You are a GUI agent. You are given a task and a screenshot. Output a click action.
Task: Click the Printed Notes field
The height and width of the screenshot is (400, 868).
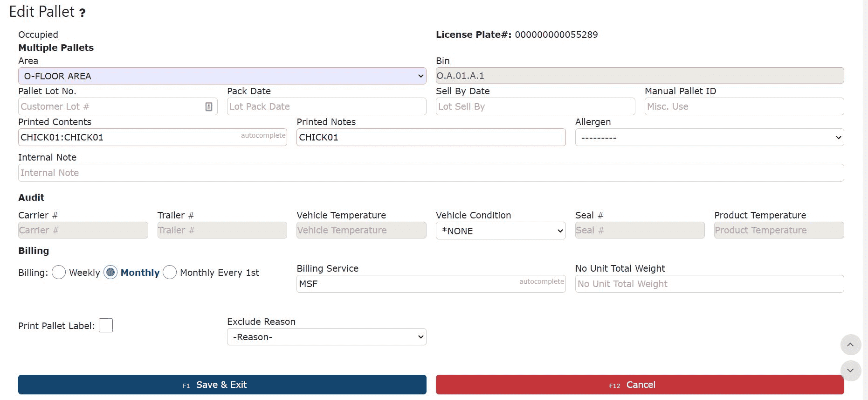click(x=431, y=137)
